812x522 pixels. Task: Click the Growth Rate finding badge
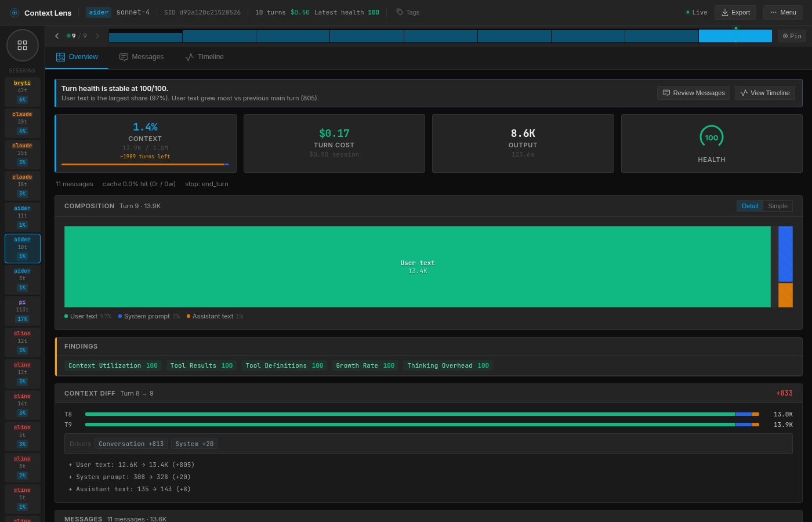(365, 365)
